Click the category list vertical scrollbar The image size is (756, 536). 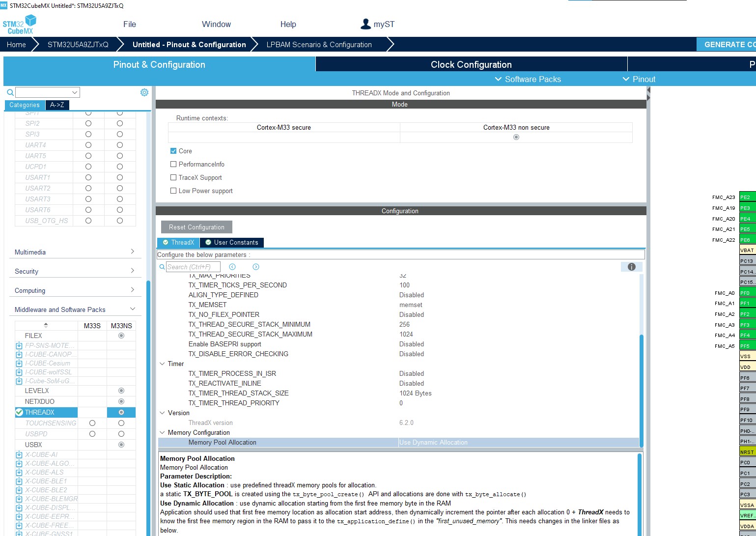(x=148, y=408)
